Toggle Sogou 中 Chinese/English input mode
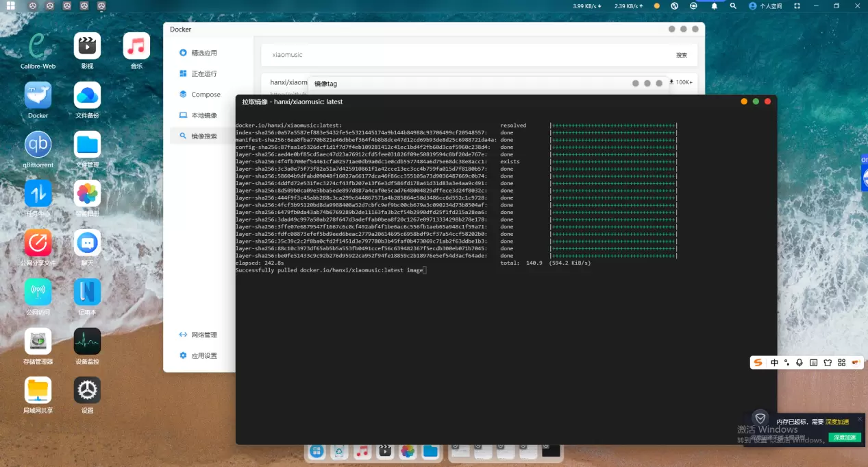The image size is (868, 467). pos(774,363)
